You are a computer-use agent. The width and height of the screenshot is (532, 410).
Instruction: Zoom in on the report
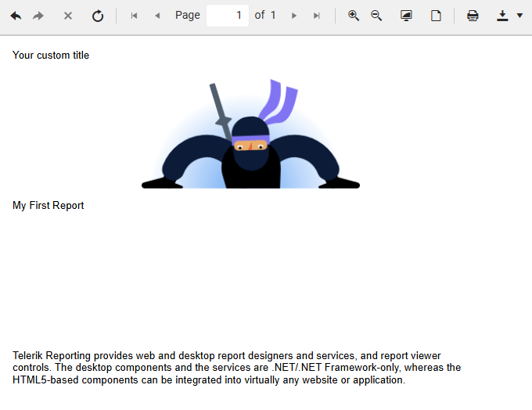tap(354, 16)
